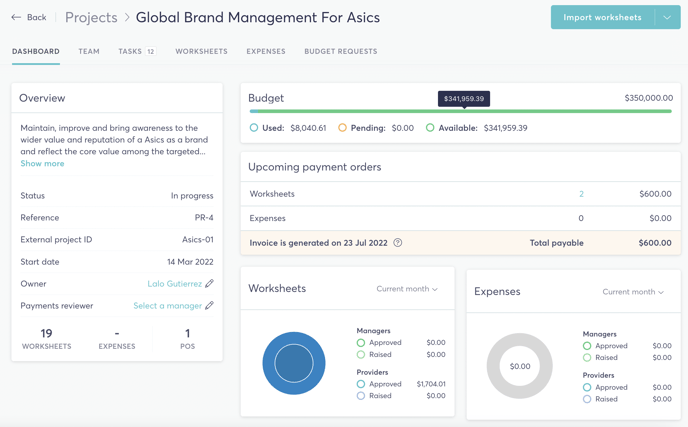Open the invoice date help question icon
688x427 pixels.
tap(398, 243)
